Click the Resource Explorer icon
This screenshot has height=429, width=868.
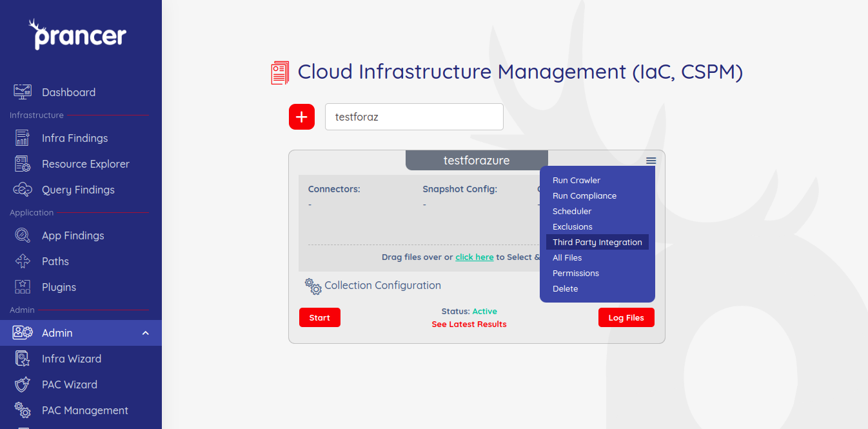[23, 164]
